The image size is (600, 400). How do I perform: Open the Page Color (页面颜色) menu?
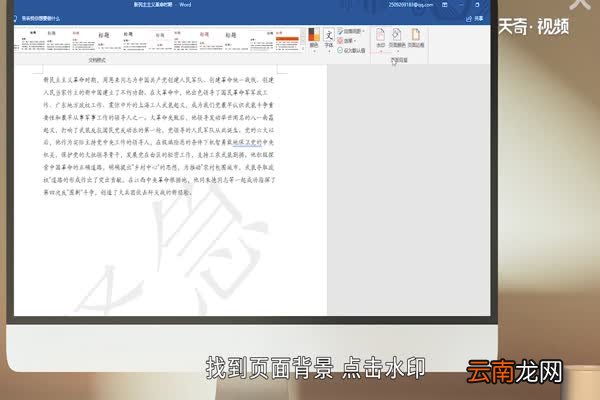click(397, 38)
